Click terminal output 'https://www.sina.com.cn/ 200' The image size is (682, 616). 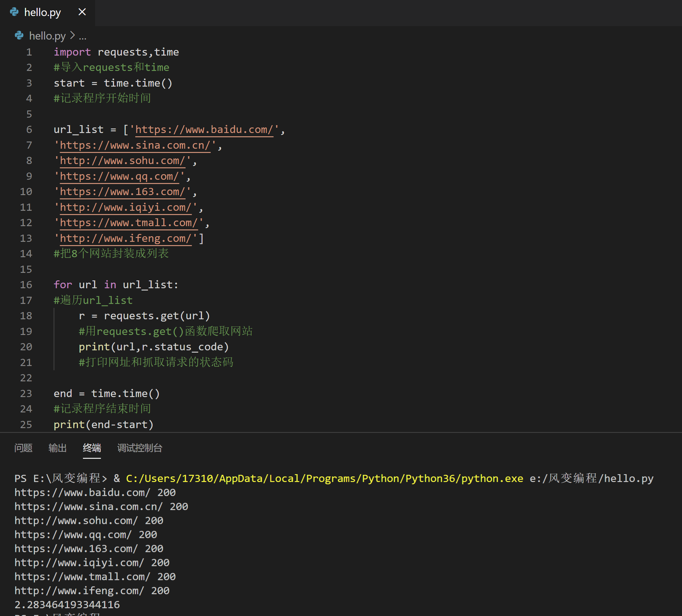[101, 506]
